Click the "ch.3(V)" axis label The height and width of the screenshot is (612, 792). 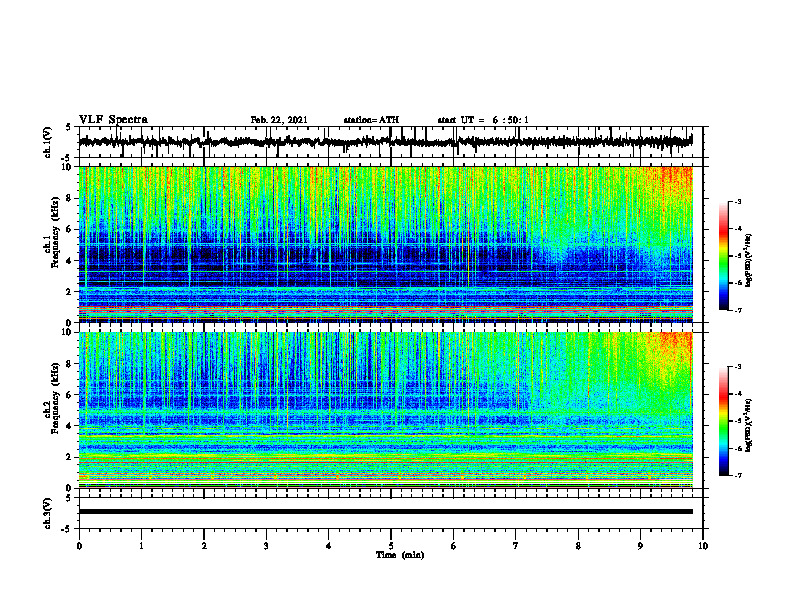pos(48,513)
